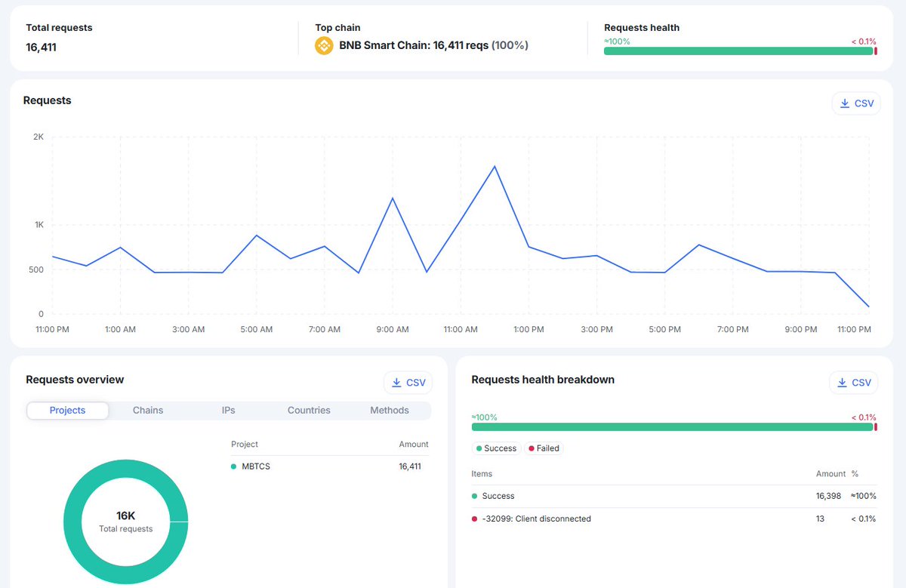
Task: Click the Project column header
Action: [245, 445]
